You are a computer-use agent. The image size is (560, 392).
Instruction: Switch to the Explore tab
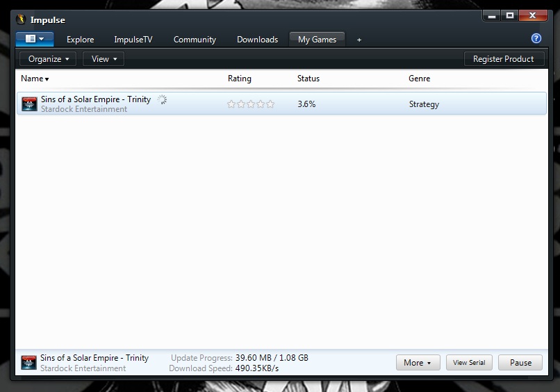point(81,40)
